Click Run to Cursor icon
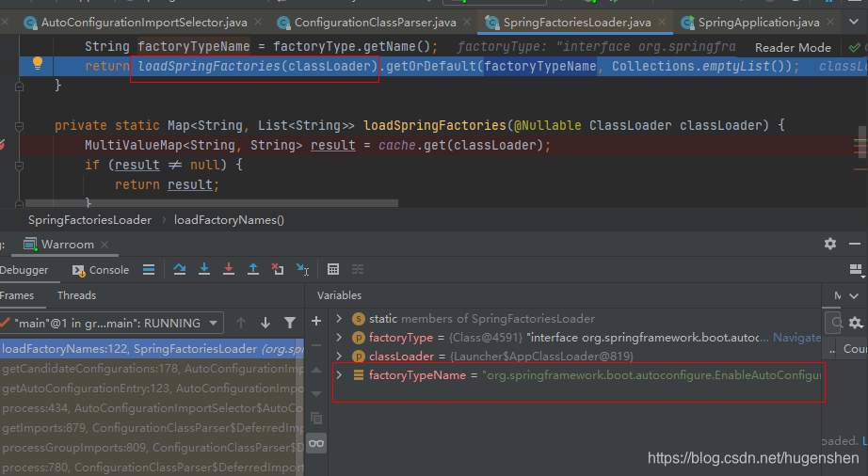The height and width of the screenshot is (476, 868). tap(302, 269)
